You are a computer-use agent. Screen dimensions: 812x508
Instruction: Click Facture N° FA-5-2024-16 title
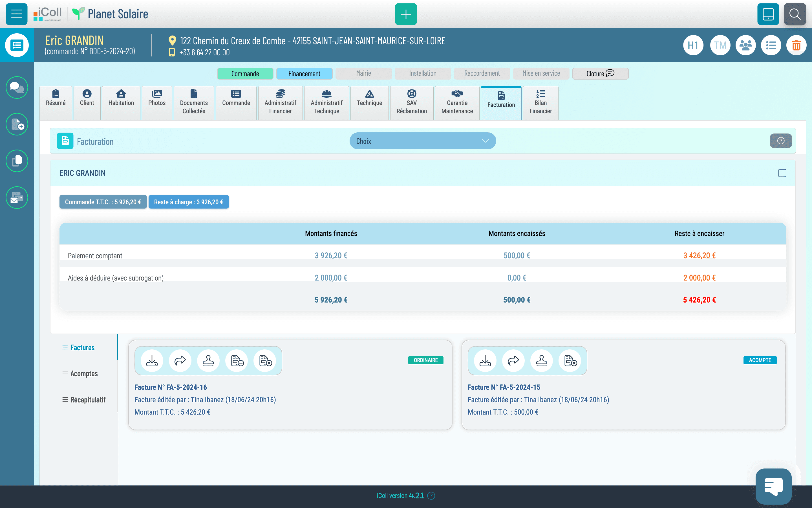[x=171, y=387]
